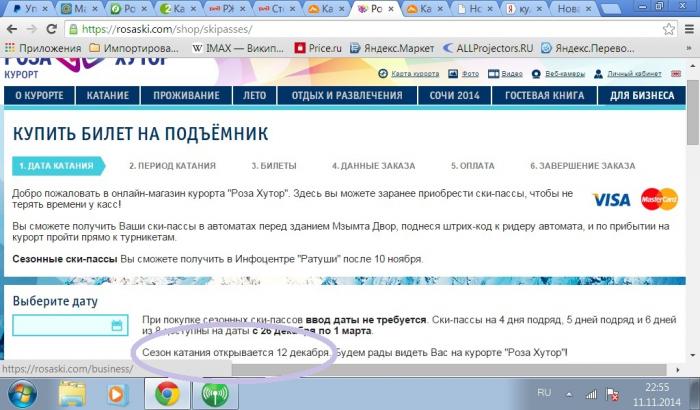700x410 pixels.
Task: Open the КАТАНИЕ menu
Action: pos(108,96)
